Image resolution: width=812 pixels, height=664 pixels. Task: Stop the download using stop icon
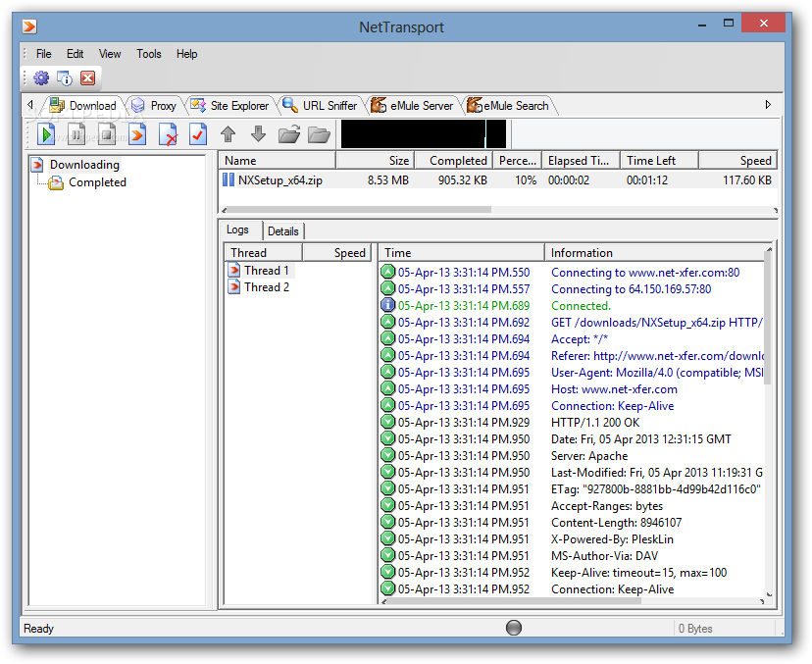click(107, 134)
